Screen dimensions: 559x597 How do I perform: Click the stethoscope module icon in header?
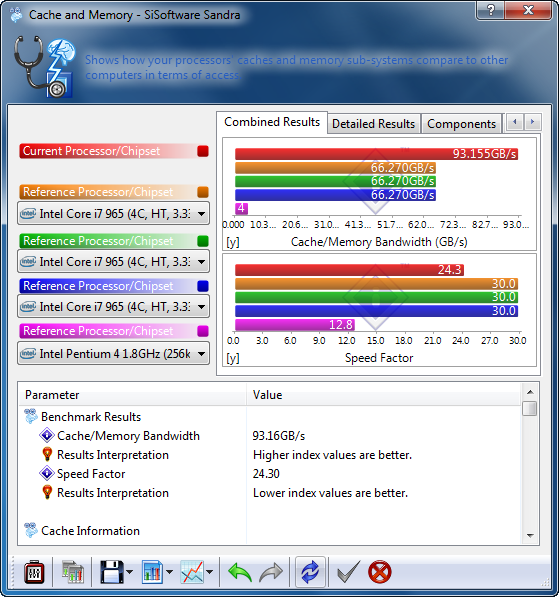click(44, 67)
